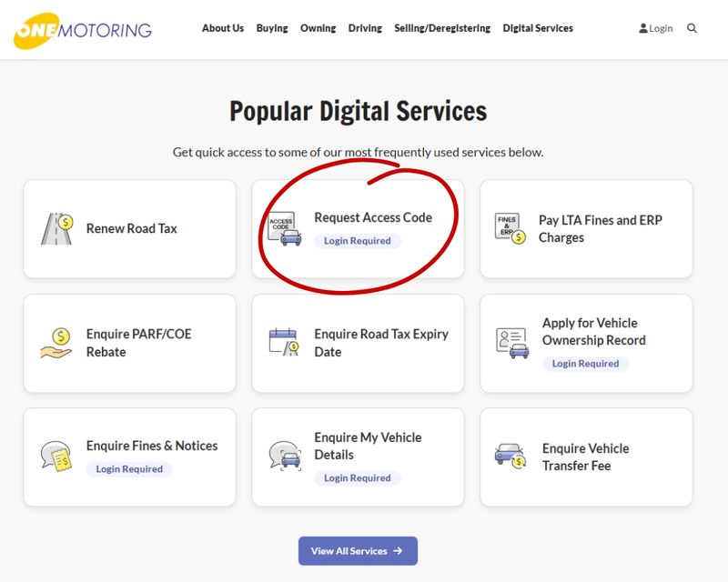Click Login Required badge under Vehicle Ownership Record

click(x=585, y=364)
